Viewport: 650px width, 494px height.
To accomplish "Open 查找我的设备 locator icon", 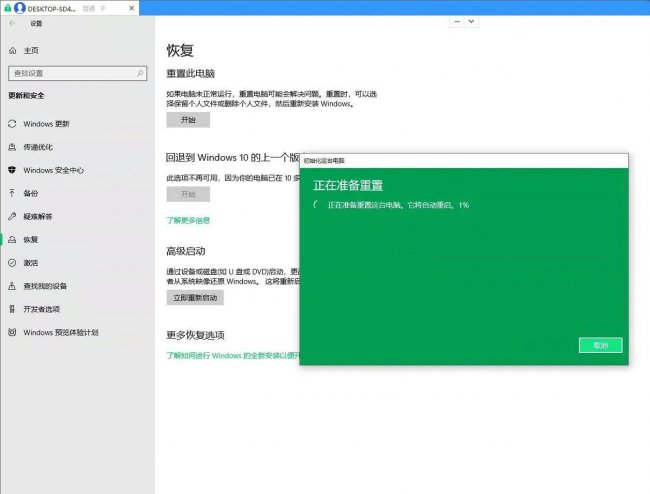I will [12, 286].
